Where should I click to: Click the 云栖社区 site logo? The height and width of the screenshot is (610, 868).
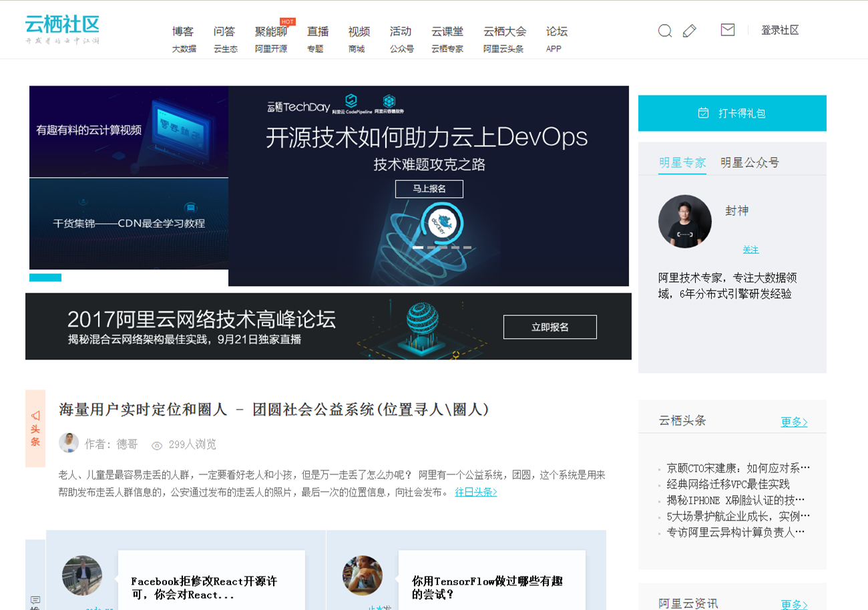pos(62,30)
